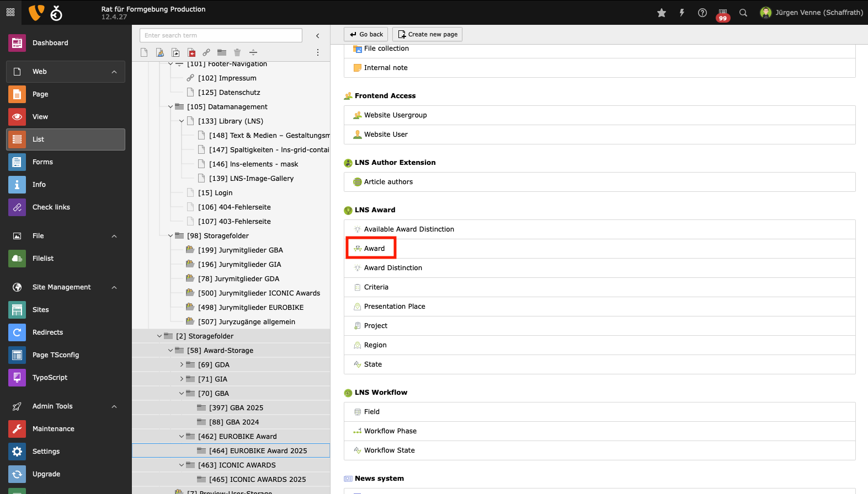Click the page tree trash icon
Viewport: 868px width, 494px height.
(237, 52)
